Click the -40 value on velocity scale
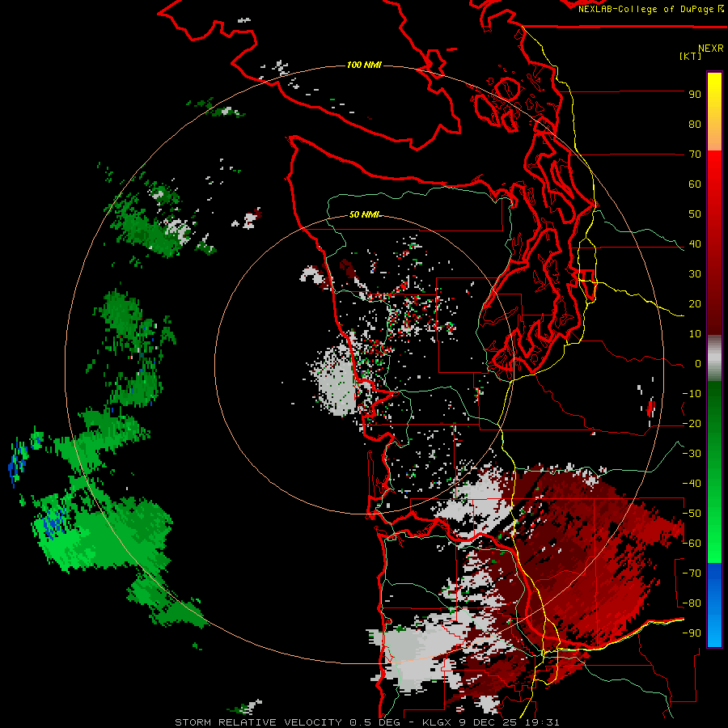 click(x=692, y=484)
